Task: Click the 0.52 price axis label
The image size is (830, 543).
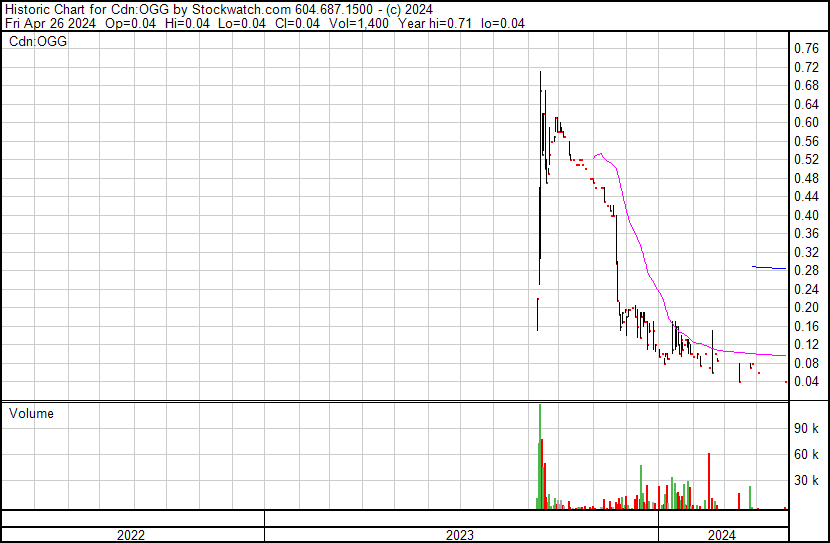Action: tap(806, 159)
